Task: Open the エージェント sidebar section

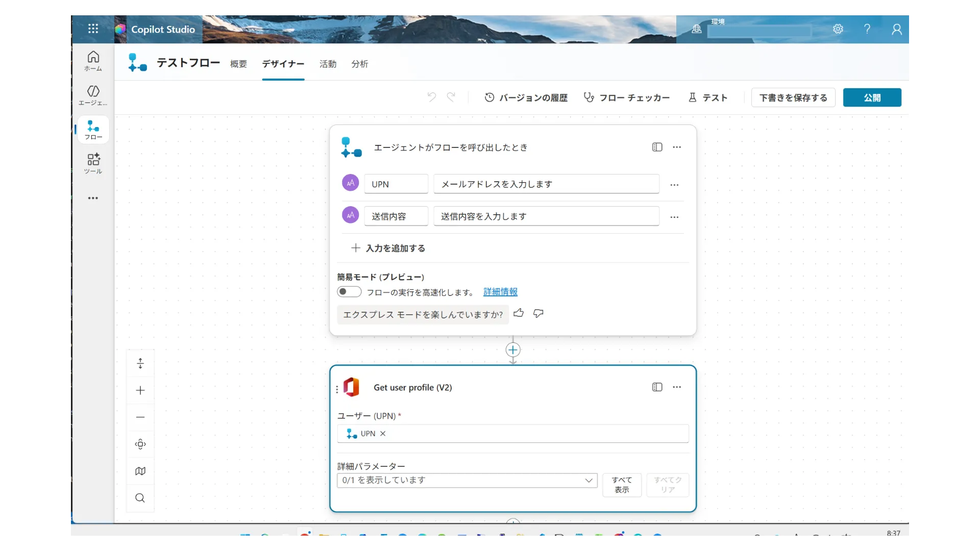Action: pos(93,95)
